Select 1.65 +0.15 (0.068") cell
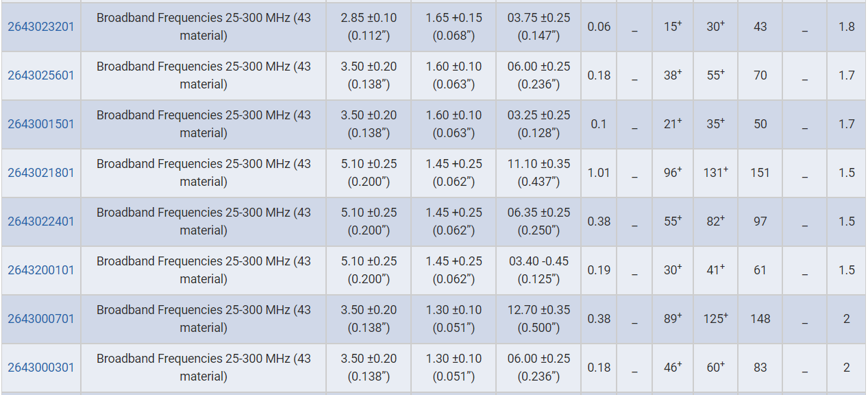 tap(454, 27)
